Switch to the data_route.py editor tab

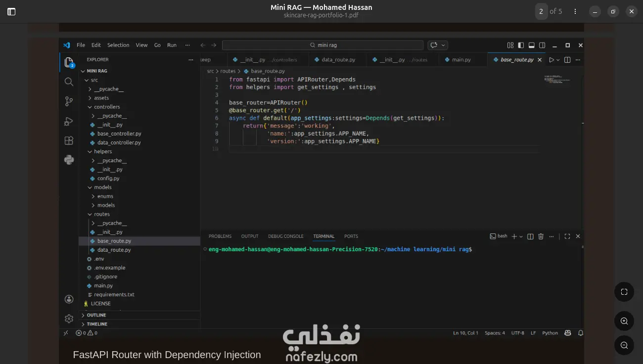338,60
